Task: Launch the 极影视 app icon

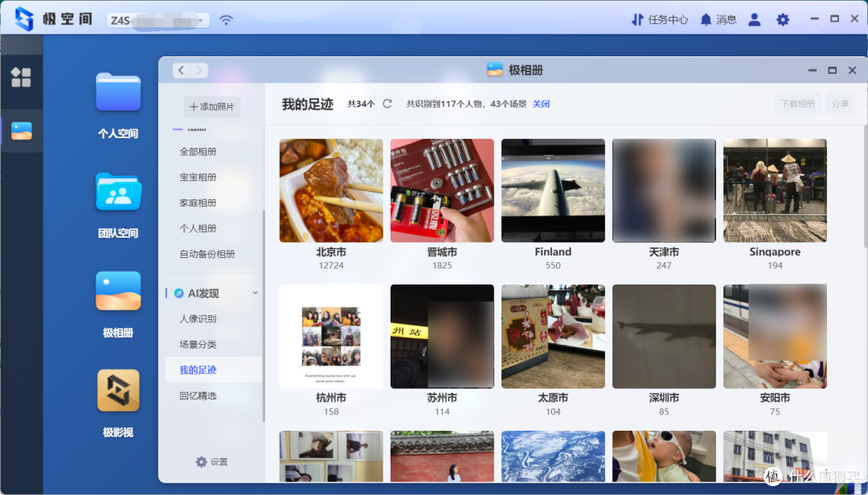Action: [118, 391]
